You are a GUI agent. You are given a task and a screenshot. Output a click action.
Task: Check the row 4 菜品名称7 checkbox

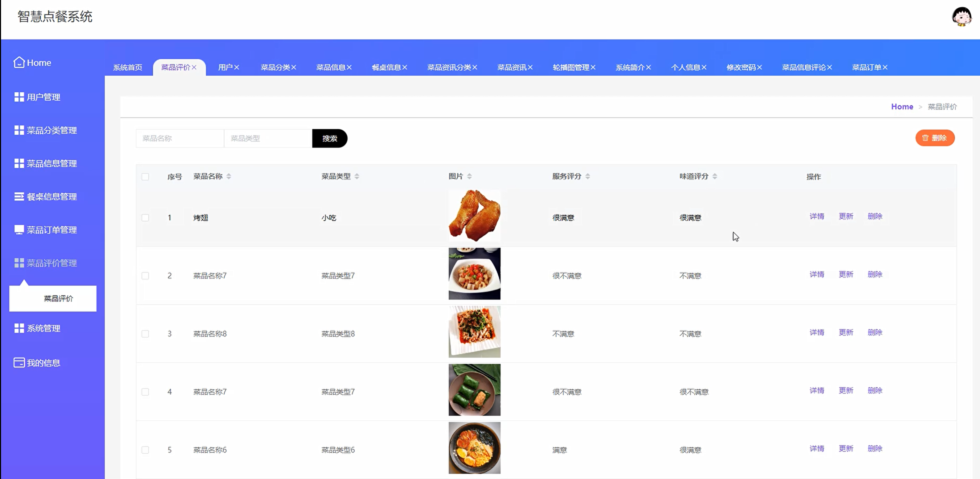tap(145, 392)
